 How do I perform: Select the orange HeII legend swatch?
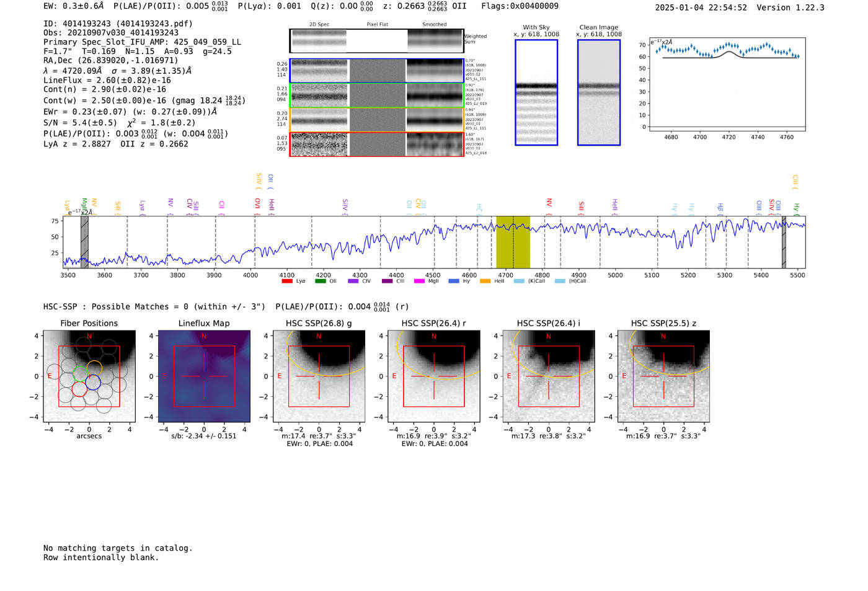pyautogui.click(x=485, y=281)
